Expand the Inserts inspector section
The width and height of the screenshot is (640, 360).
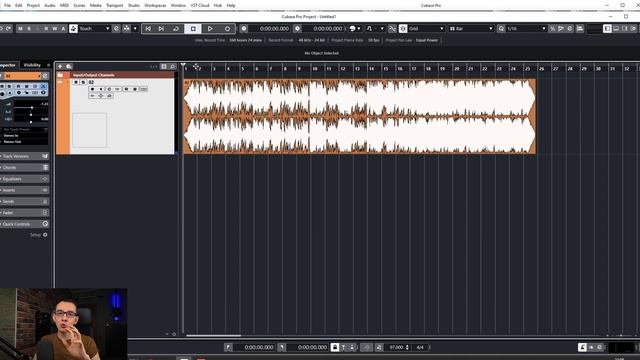click(x=24, y=190)
